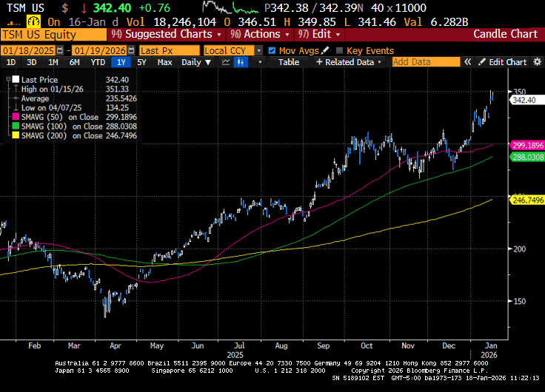
Task: Click the Table button
Action: click(x=289, y=62)
